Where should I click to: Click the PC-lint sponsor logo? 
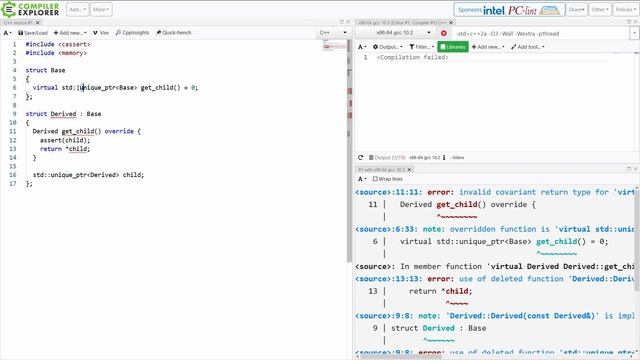coord(522,10)
